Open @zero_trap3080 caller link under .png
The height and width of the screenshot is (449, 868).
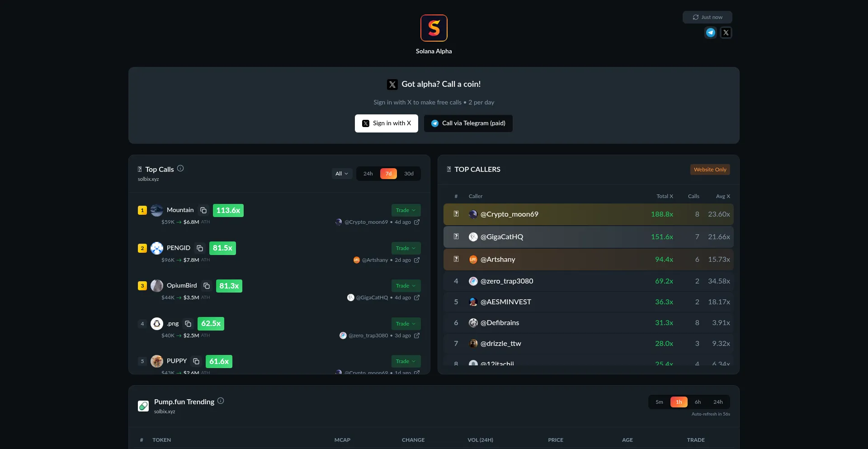point(368,336)
